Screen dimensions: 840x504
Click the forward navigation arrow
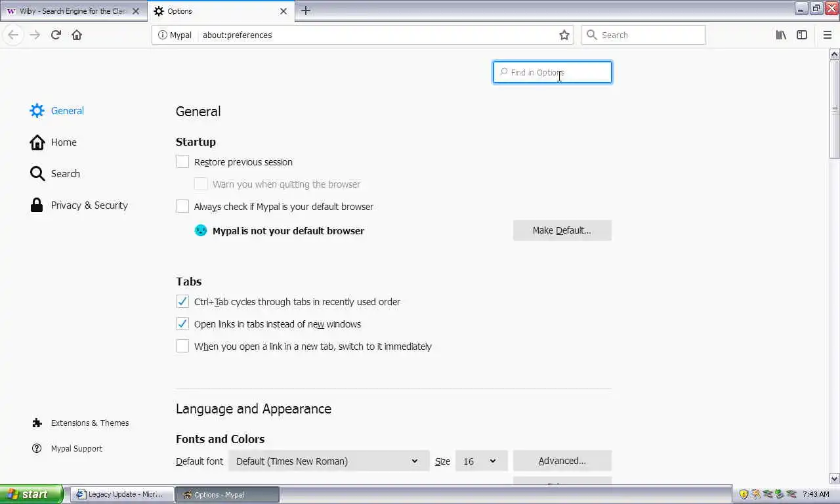click(x=35, y=35)
